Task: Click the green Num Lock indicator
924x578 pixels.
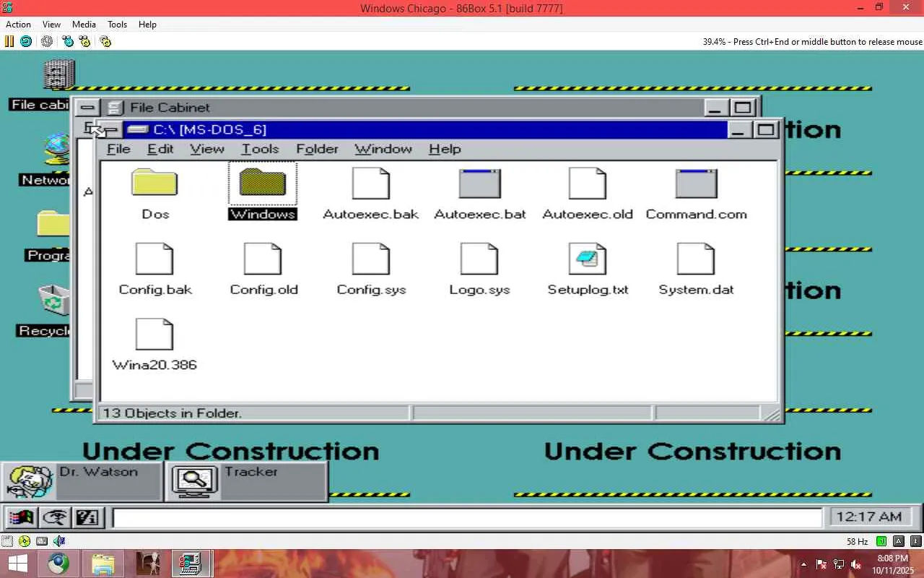Action: [x=881, y=540]
